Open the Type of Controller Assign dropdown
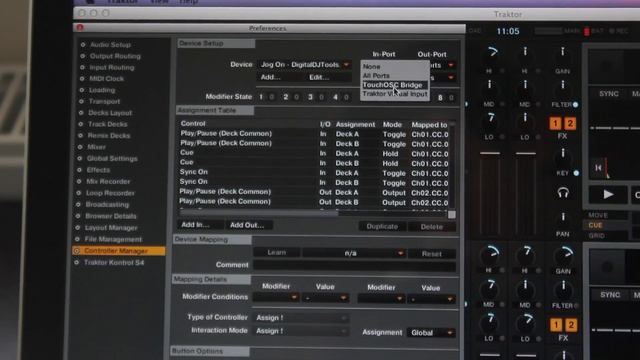640x360 pixels. click(301, 318)
